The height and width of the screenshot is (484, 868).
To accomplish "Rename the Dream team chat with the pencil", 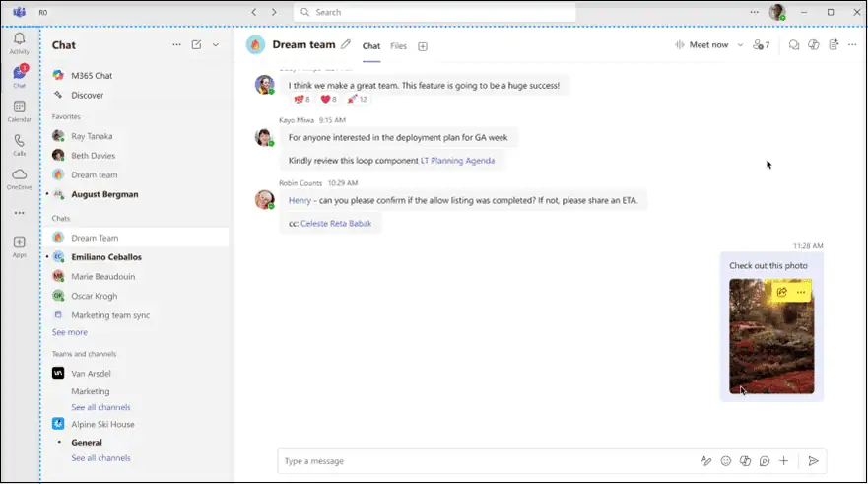I will (346, 44).
